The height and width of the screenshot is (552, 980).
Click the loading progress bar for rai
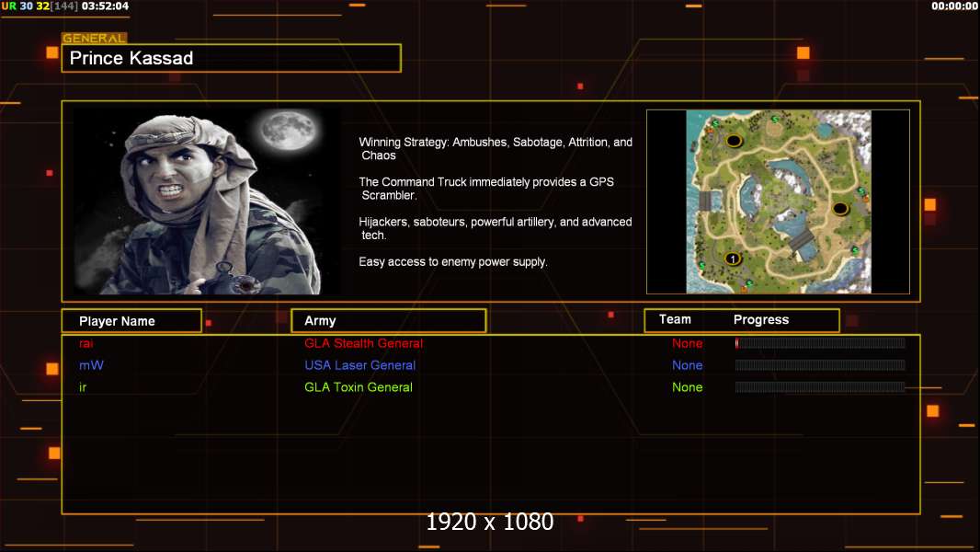820,343
